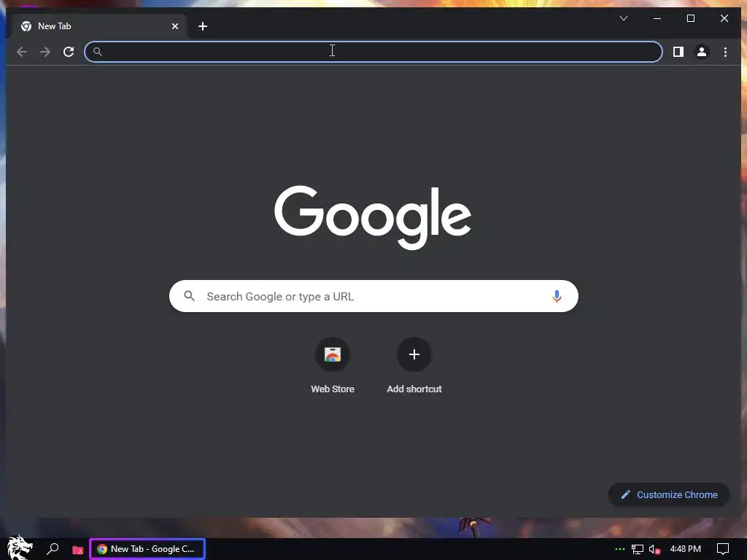
Task: Reload the current page
Action: coord(69,52)
